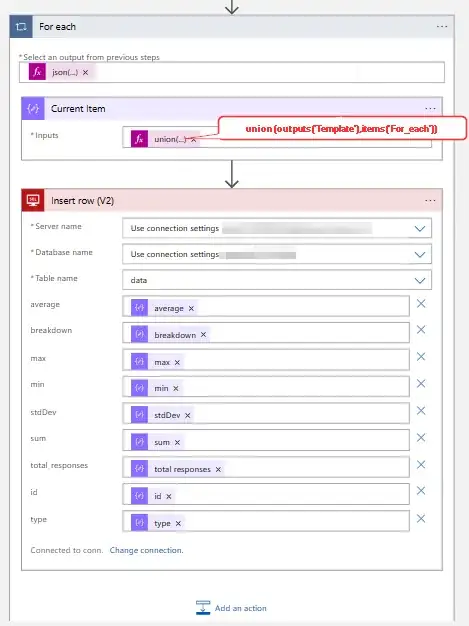This screenshot has height=626, width=469.
Task: Click the Insert row SQL icon
Action: [33, 200]
